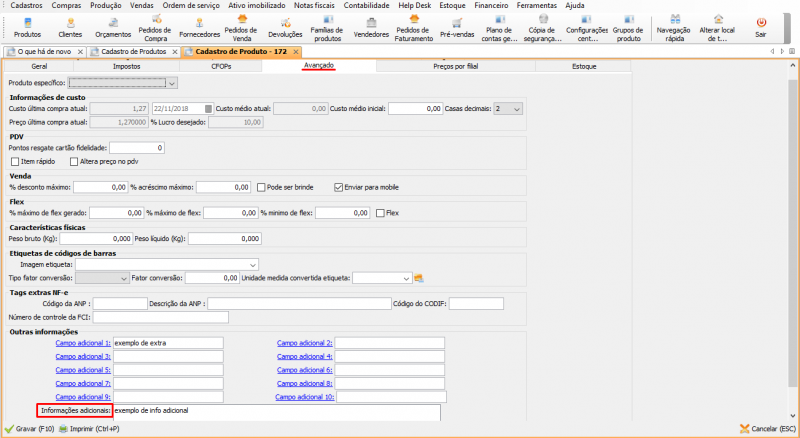Open Configurações toolbar icon
Screen dimensions: 800x438
(x=587, y=28)
